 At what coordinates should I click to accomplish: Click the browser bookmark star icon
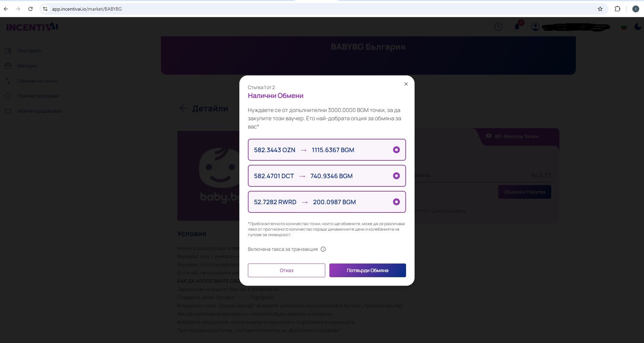pyautogui.click(x=600, y=9)
